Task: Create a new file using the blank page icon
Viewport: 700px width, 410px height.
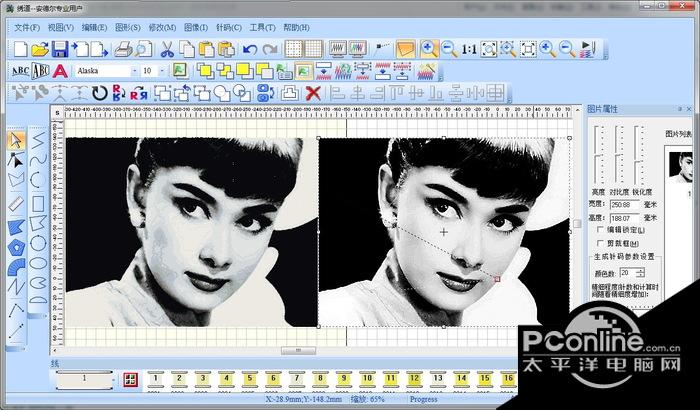Action: pyautogui.click(x=21, y=49)
